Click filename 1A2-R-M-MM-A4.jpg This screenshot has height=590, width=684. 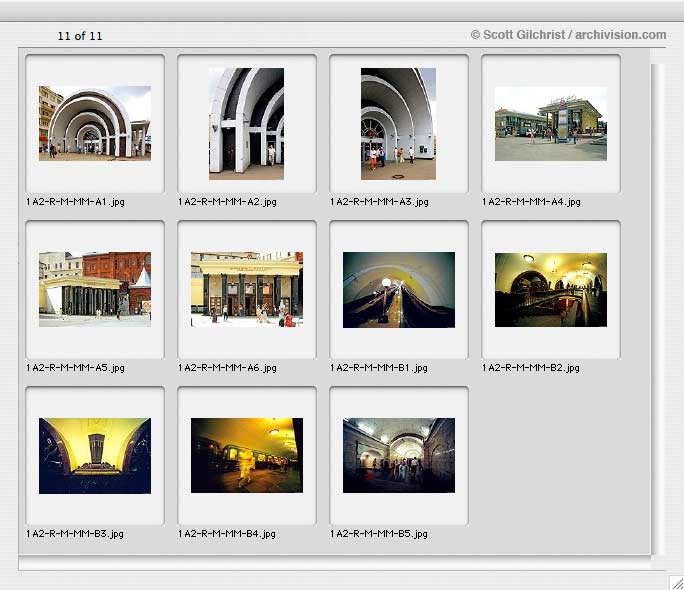pos(531,202)
